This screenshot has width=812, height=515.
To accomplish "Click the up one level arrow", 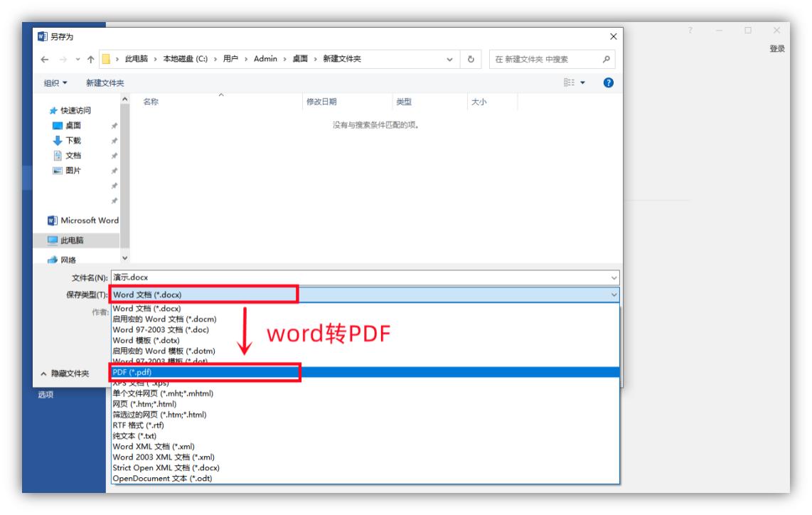I will (90, 59).
